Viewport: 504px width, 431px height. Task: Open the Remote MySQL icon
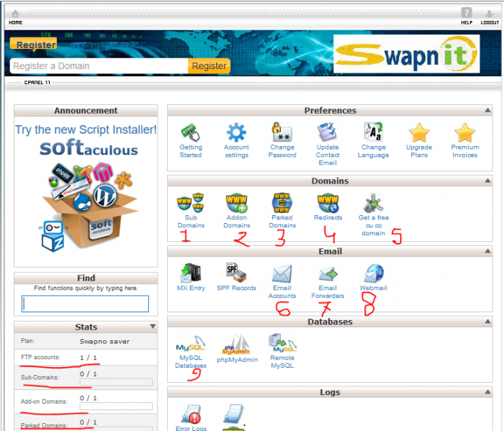(x=282, y=343)
